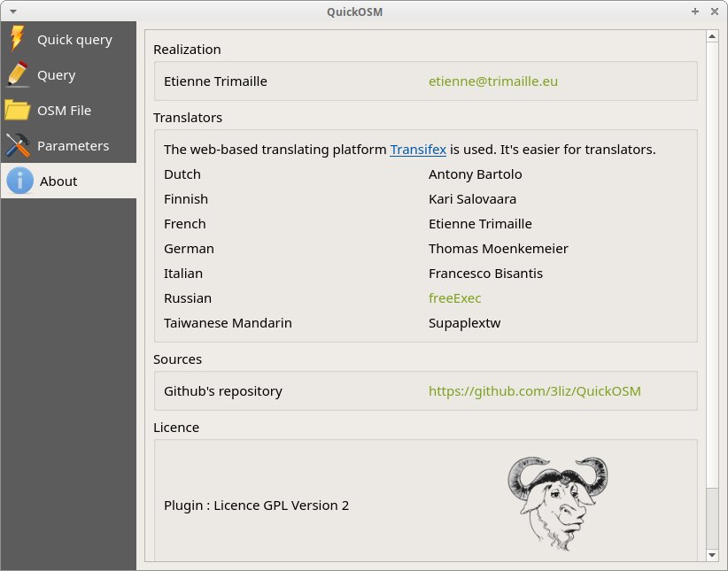Click the 'Licence' section heading

[x=176, y=427]
